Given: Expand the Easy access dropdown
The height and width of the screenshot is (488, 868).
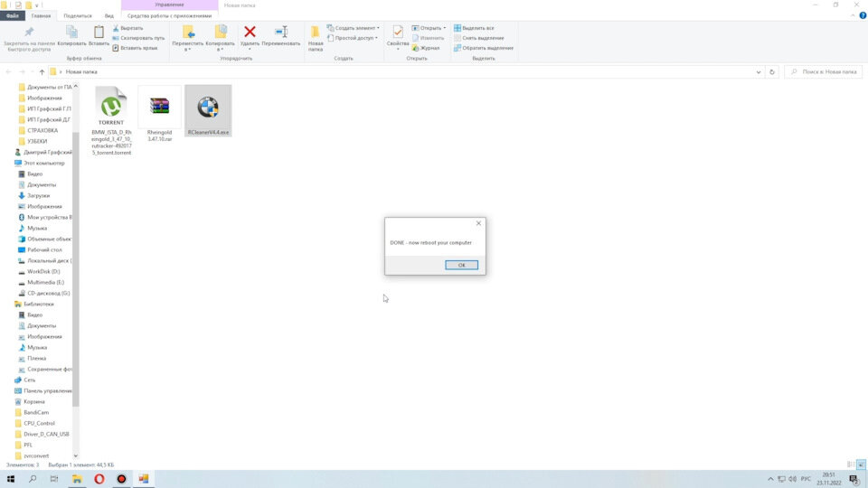Looking at the screenshot, I should 352,38.
